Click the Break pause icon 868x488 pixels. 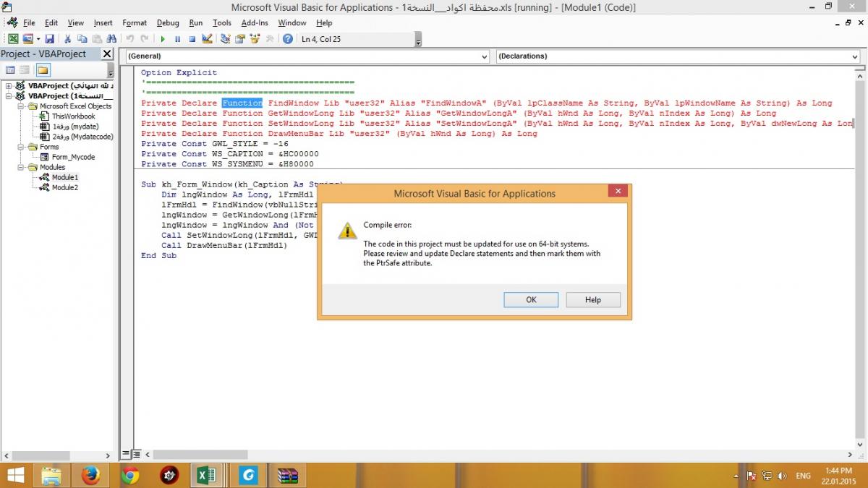point(177,39)
